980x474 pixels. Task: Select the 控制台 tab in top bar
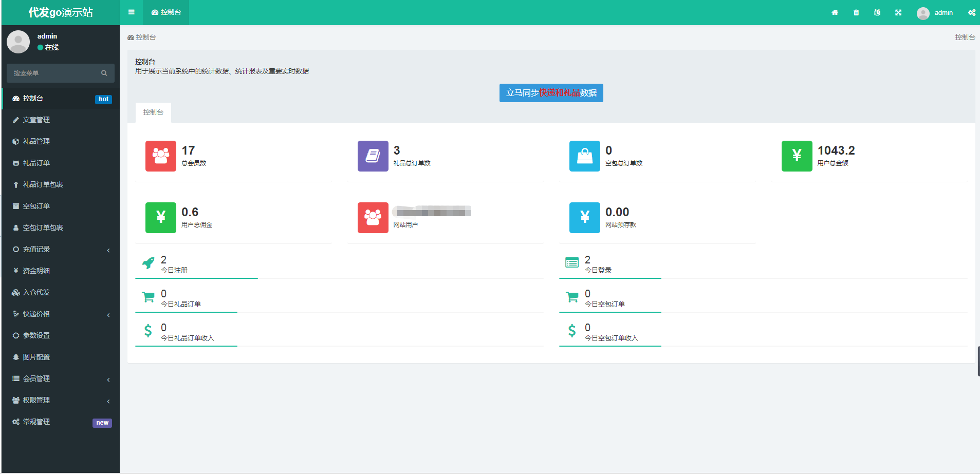(166, 12)
